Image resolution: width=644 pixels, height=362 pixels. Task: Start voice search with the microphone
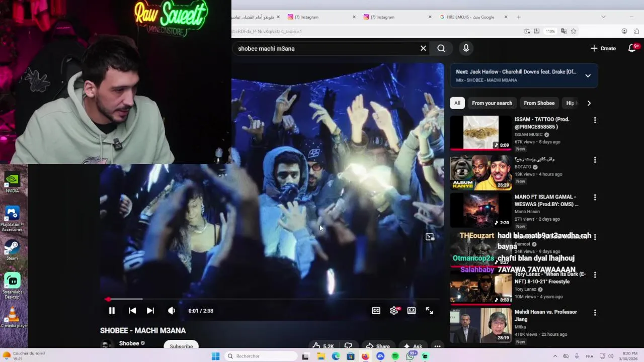(466, 48)
